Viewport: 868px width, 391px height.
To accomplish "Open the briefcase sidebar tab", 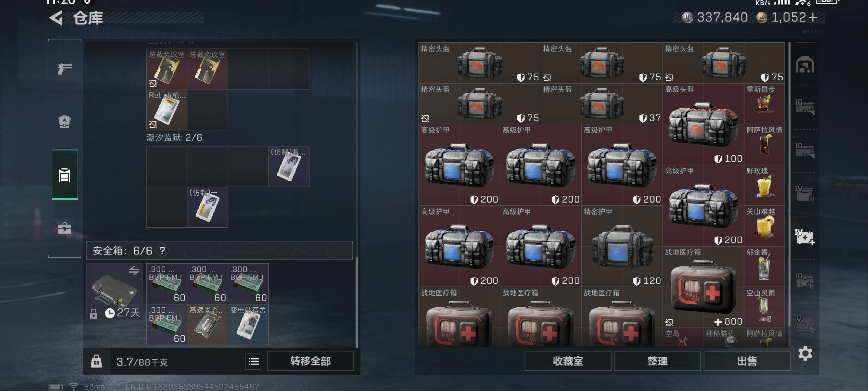I will tap(64, 228).
